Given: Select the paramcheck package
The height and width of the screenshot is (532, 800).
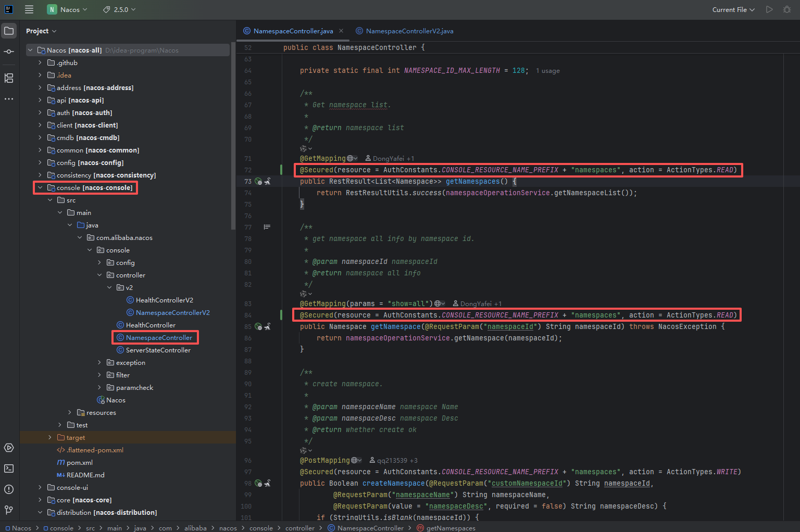Looking at the screenshot, I should pyautogui.click(x=130, y=388).
